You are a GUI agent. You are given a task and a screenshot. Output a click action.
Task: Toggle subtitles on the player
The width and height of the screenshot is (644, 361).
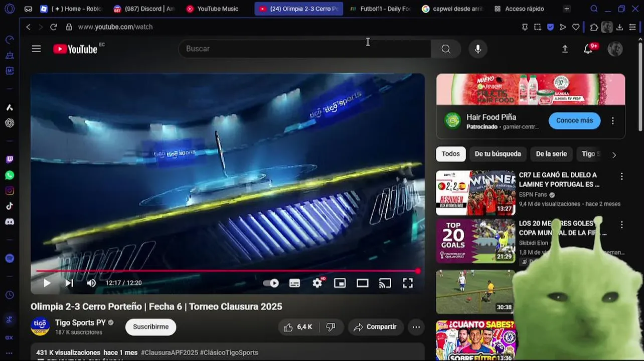[294, 283]
